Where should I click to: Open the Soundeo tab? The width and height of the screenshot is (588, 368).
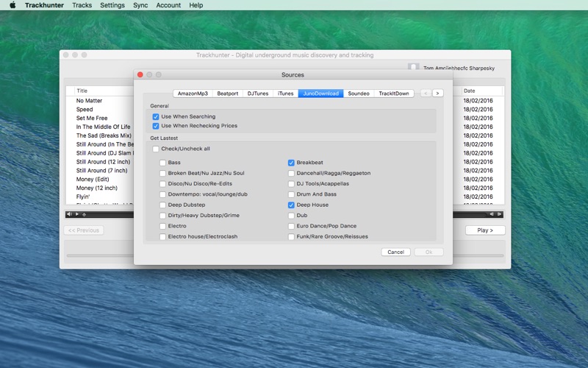click(x=359, y=93)
